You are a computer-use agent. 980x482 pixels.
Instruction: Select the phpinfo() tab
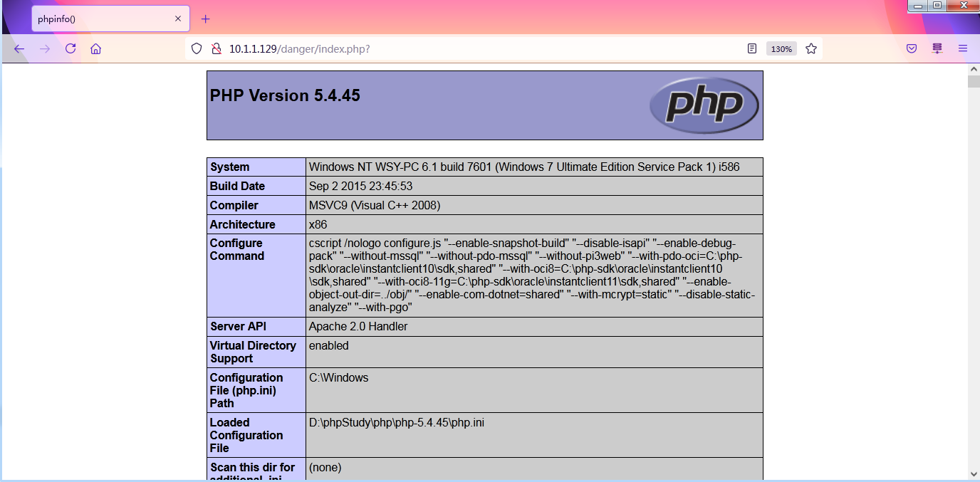[x=110, y=19]
